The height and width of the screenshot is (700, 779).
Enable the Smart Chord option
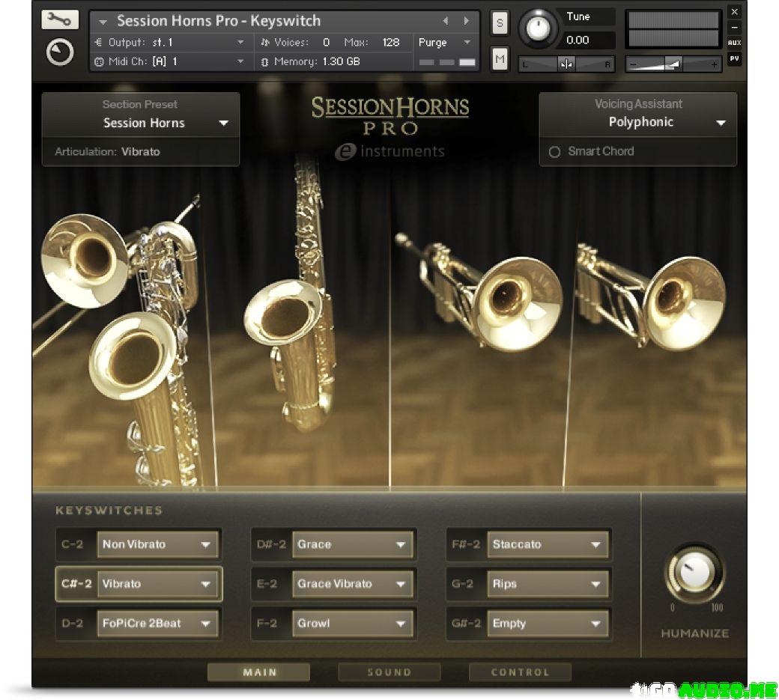click(x=554, y=152)
